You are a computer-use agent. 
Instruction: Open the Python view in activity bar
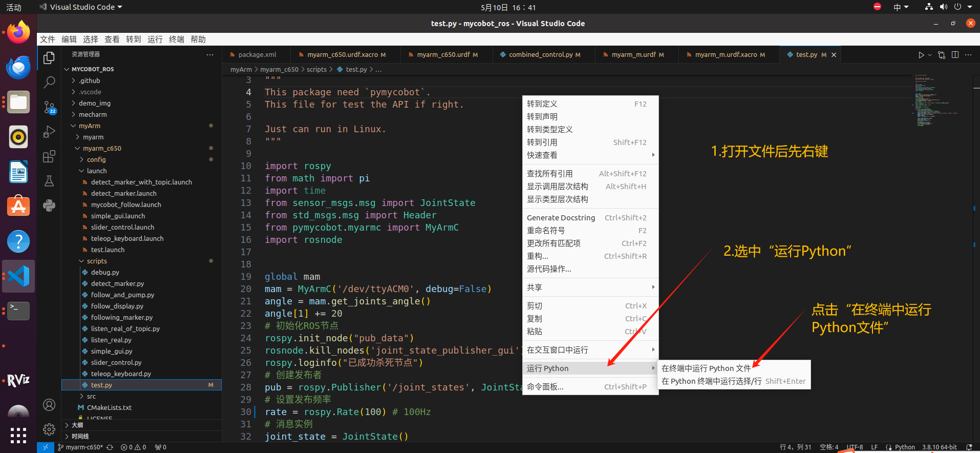pos(49,205)
